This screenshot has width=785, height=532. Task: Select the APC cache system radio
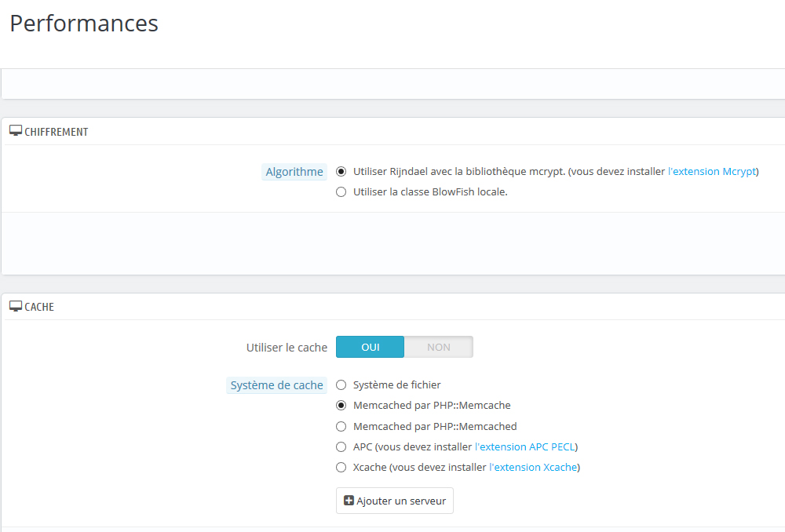click(x=341, y=447)
